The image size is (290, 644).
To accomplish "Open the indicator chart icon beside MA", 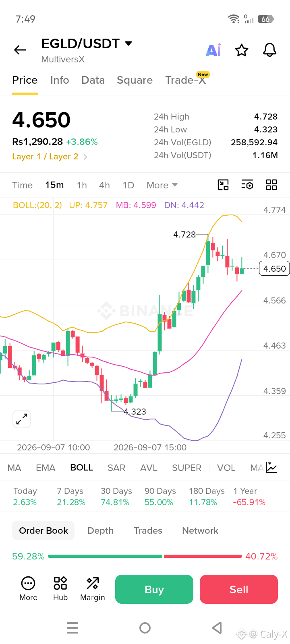I will pyautogui.click(x=271, y=468).
